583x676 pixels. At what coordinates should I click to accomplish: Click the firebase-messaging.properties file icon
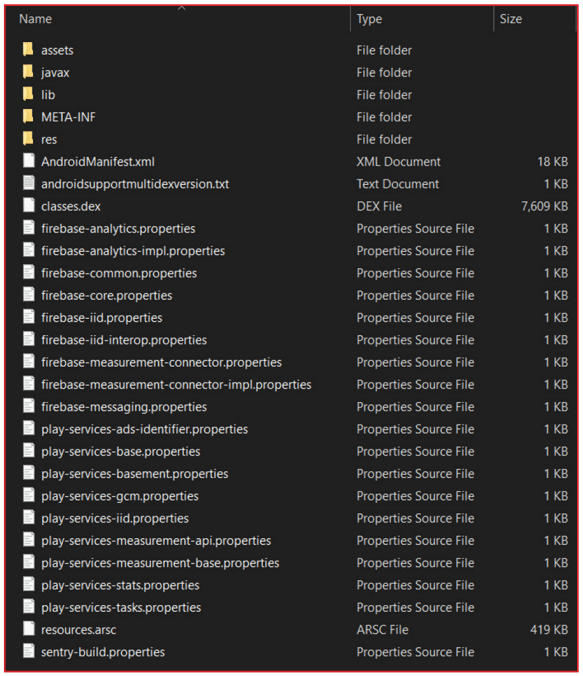pos(28,406)
